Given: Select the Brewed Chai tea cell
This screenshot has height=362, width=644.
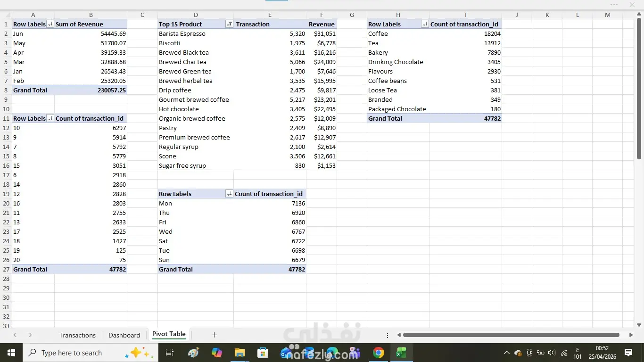Looking at the screenshot, I should coord(196,62).
